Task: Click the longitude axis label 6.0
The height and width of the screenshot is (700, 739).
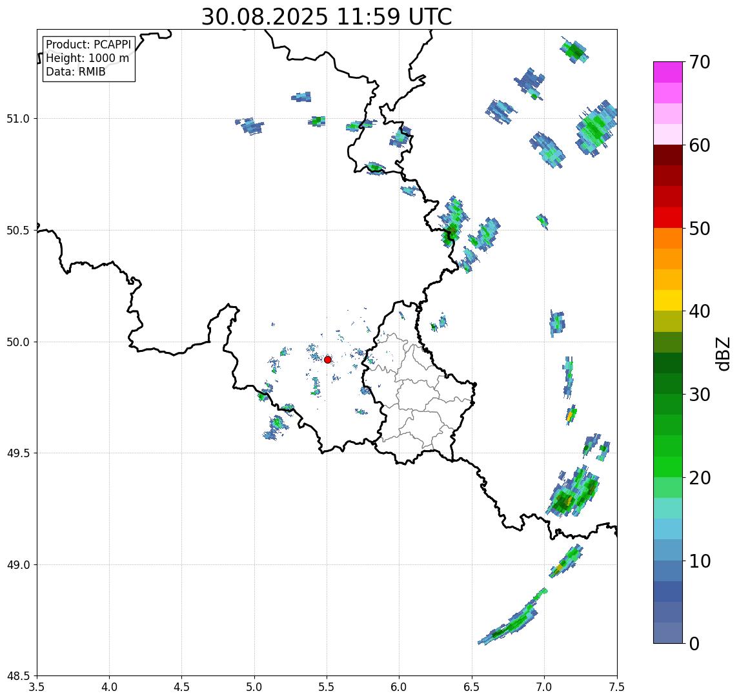Action: point(400,686)
